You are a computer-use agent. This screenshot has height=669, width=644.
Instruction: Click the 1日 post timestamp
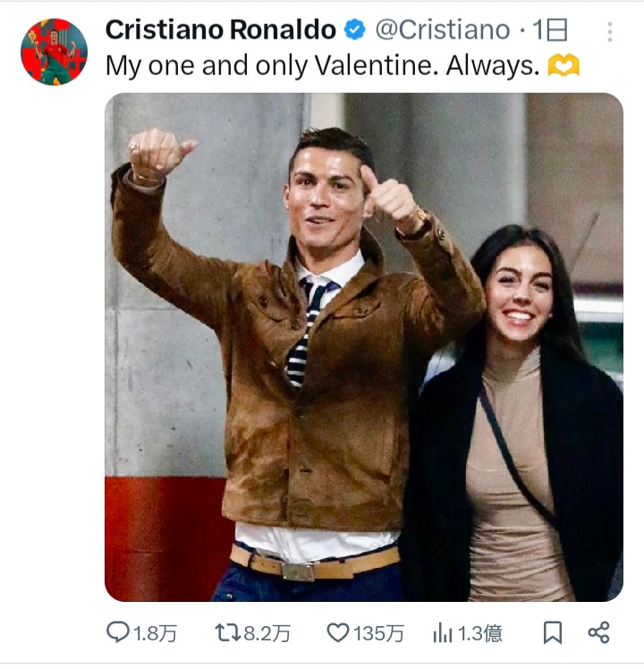[550, 30]
